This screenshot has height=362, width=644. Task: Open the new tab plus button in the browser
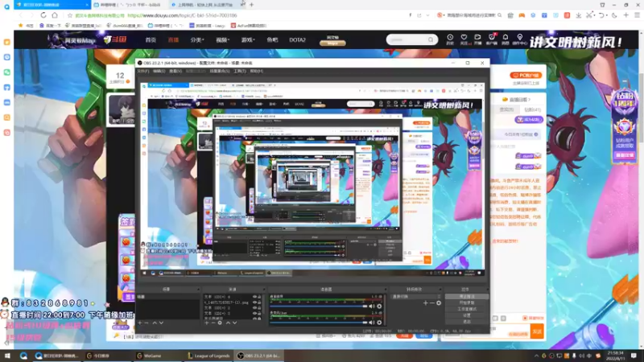point(251,5)
